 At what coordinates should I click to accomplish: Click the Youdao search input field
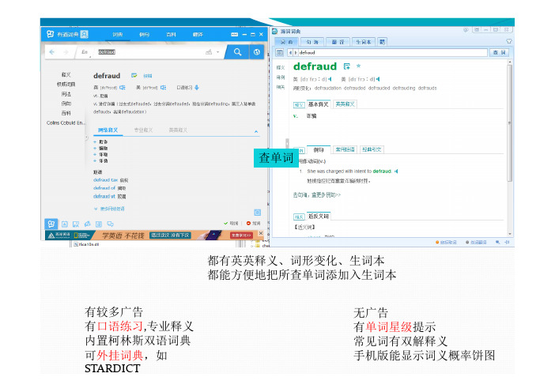(149, 52)
